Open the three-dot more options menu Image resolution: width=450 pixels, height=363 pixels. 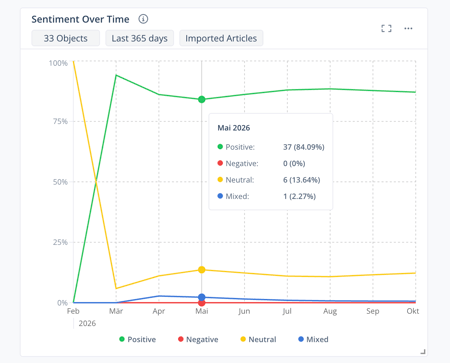pos(408,28)
